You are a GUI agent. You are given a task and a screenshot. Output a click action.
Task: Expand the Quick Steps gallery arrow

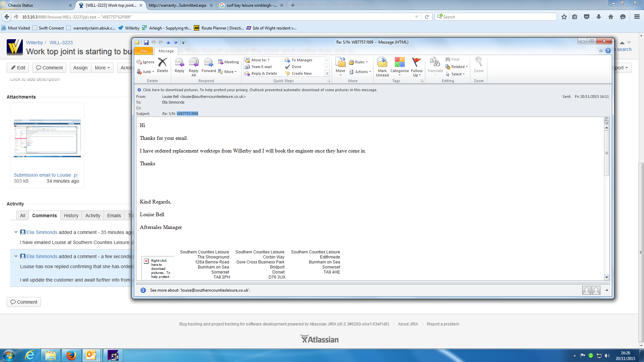pos(327,73)
